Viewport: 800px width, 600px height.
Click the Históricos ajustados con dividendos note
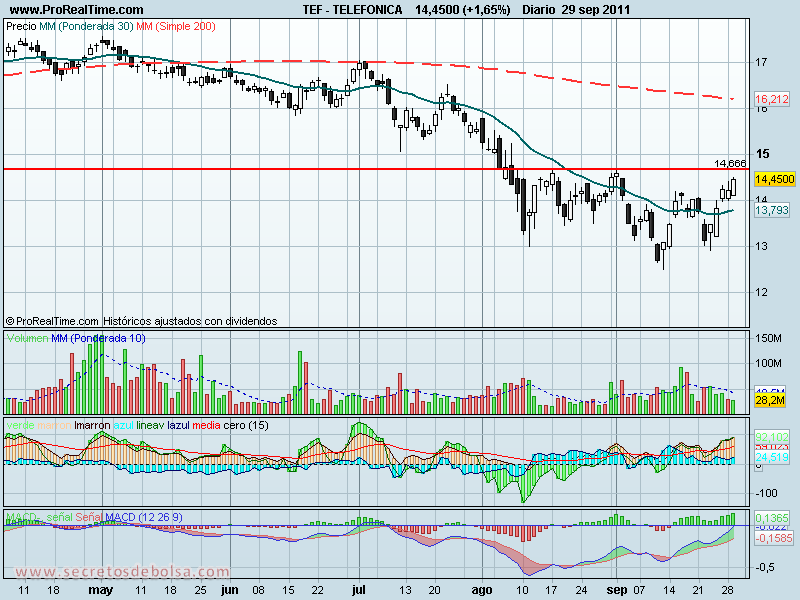tap(190, 321)
